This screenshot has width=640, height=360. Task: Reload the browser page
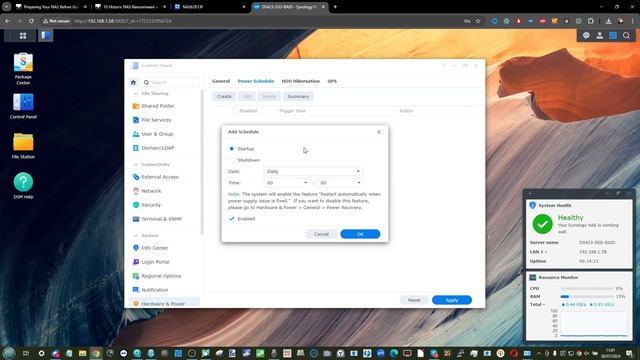(x=31, y=21)
